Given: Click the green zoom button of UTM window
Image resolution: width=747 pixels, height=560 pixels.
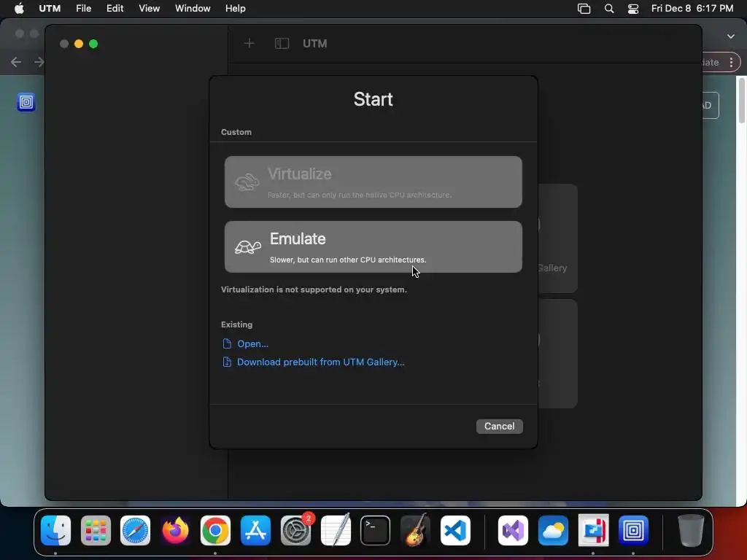Looking at the screenshot, I should coord(93,44).
